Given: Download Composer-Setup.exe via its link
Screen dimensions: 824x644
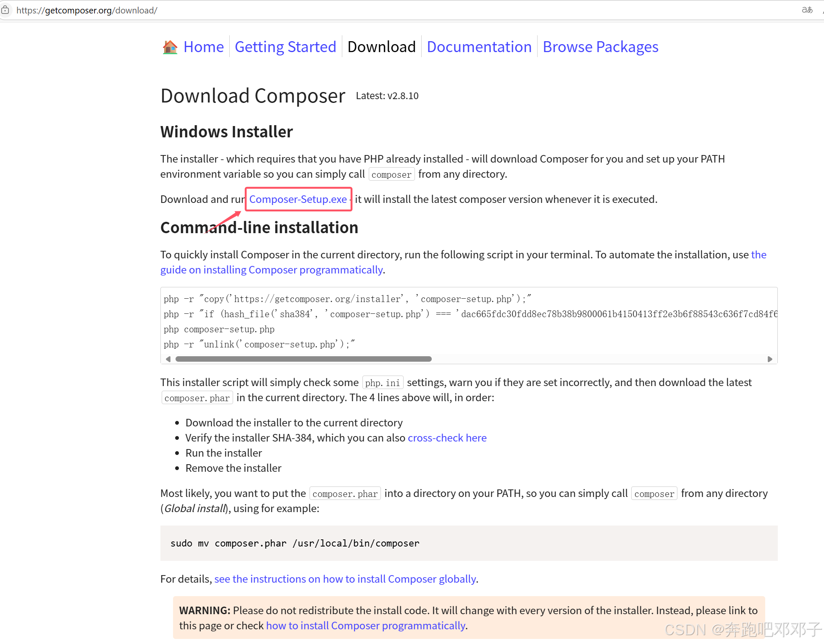Looking at the screenshot, I should 298,199.
